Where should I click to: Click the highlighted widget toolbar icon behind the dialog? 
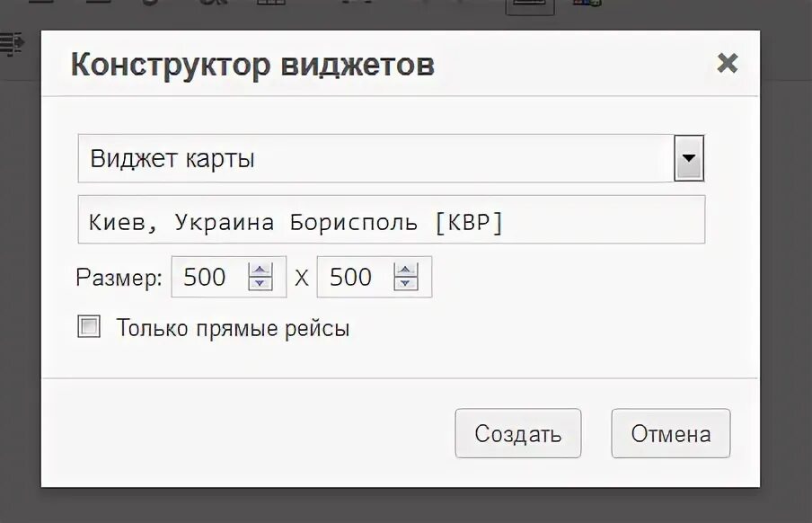coord(530,5)
